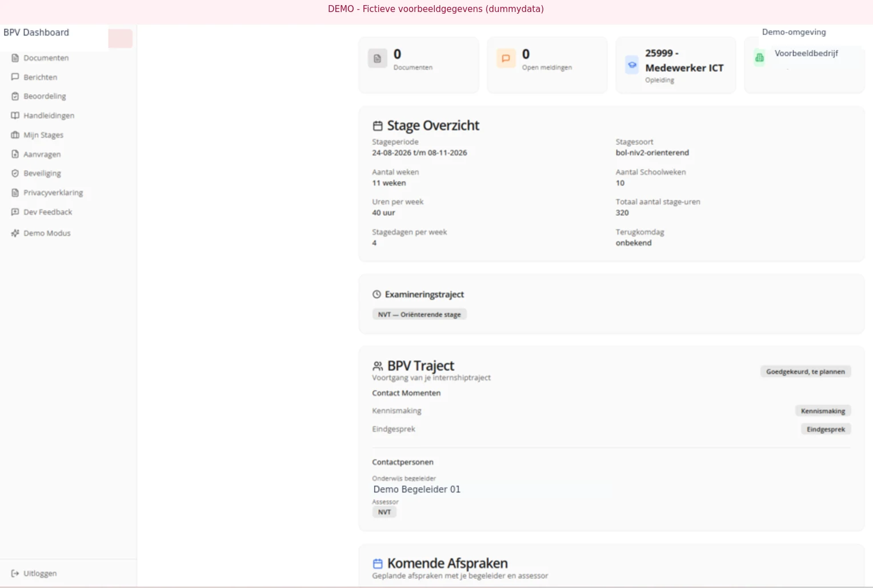The width and height of the screenshot is (873, 588).
Task: Click the Dev Feedback message icon
Action: click(15, 212)
